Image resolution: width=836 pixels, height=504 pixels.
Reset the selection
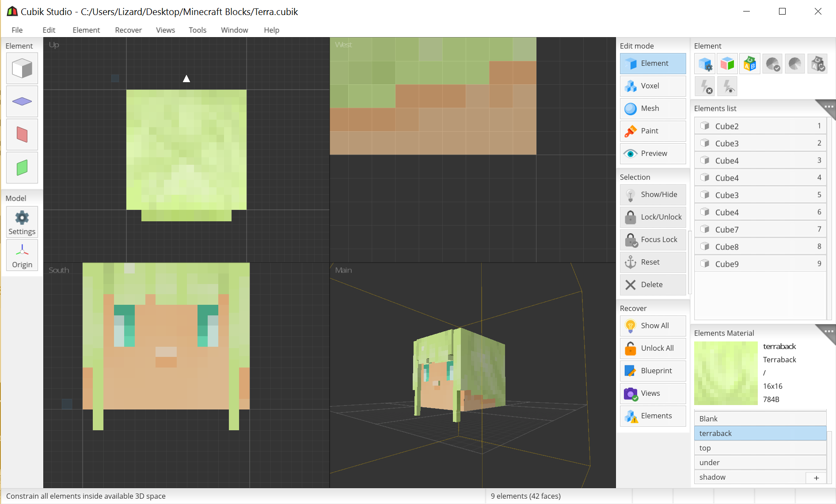[x=653, y=262]
